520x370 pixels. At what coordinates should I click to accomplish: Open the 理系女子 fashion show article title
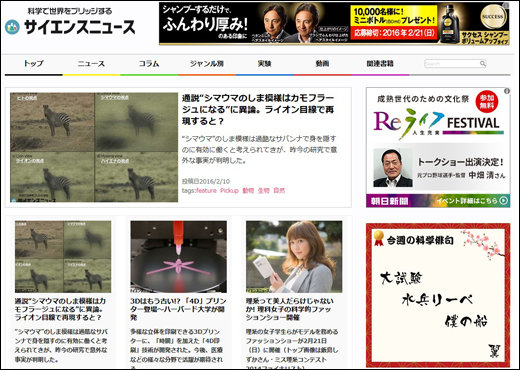click(x=290, y=309)
